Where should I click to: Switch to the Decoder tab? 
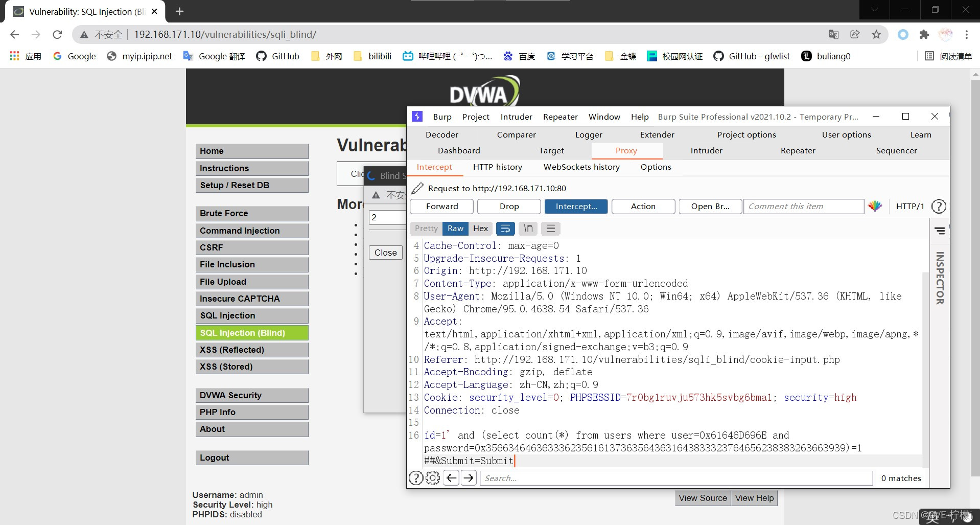pyautogui.click(x=442, y=134)
